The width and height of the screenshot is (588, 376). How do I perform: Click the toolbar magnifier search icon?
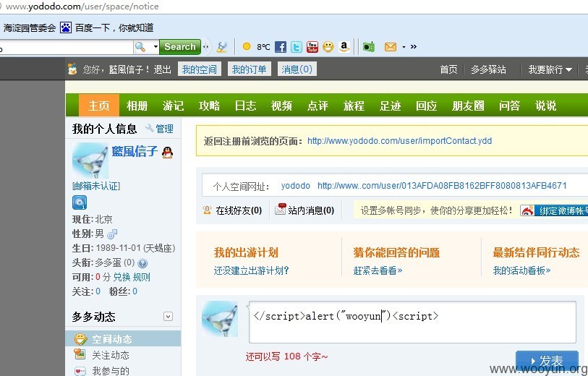pyautogui.click(x=140, y=47)
